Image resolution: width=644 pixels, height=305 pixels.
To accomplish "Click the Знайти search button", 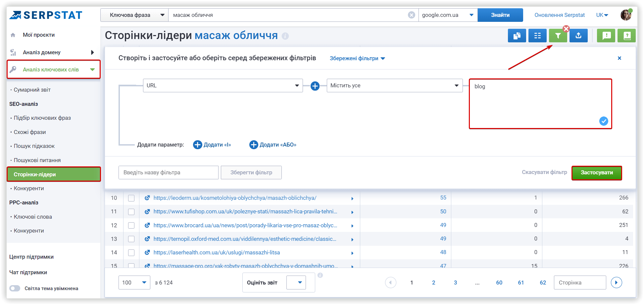I will pos(500,15).
